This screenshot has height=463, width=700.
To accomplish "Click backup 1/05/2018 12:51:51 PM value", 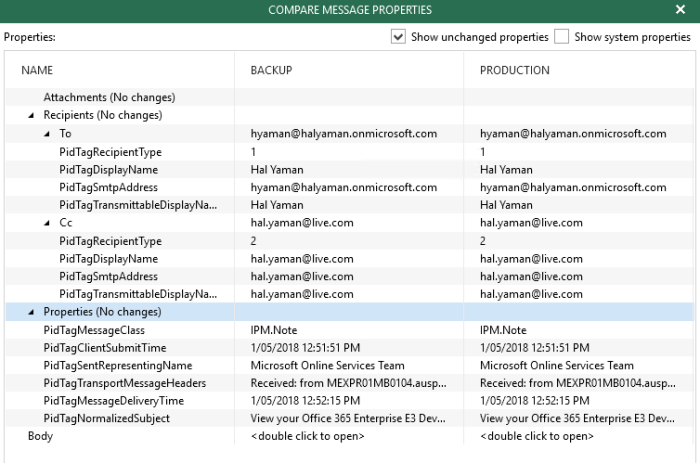I will pyautogui.click(x=305, y=348).
